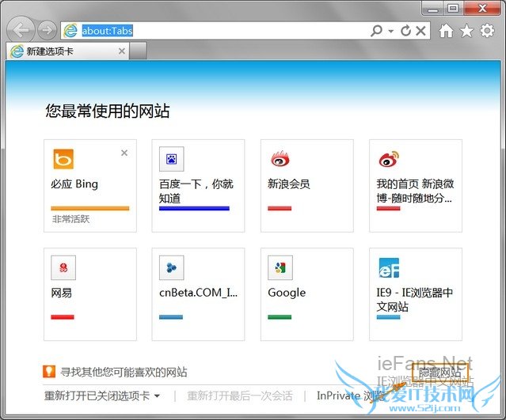Refresh the page with the reload icon
The width and height of the screenshot is (506, 420).
[405, 31]
